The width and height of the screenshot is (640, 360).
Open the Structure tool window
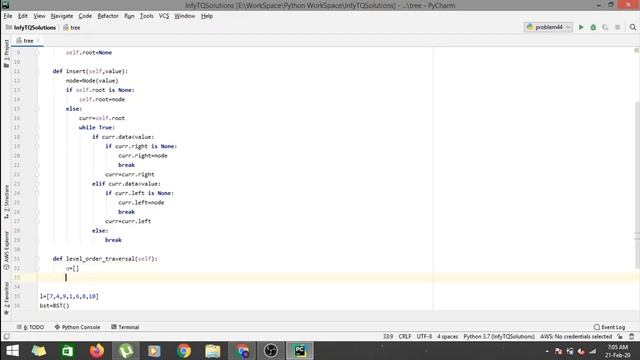tap(6, 202)
